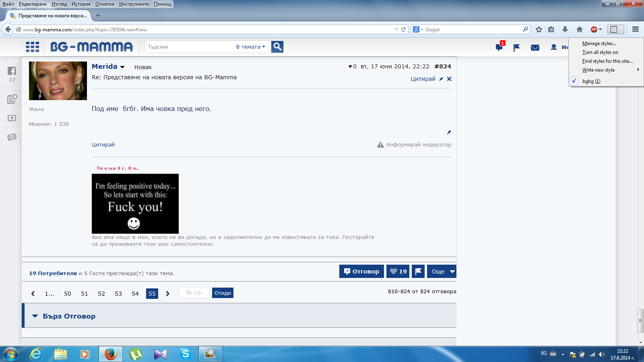Open the 'В темата' search scope dropdown
The image size is (644, 362).
250,47
